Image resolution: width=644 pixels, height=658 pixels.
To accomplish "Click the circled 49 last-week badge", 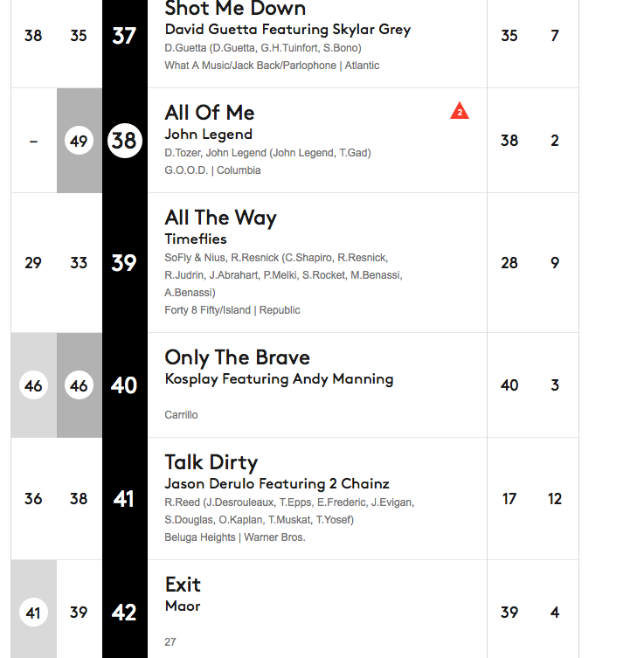I will [x=79, y=141].
